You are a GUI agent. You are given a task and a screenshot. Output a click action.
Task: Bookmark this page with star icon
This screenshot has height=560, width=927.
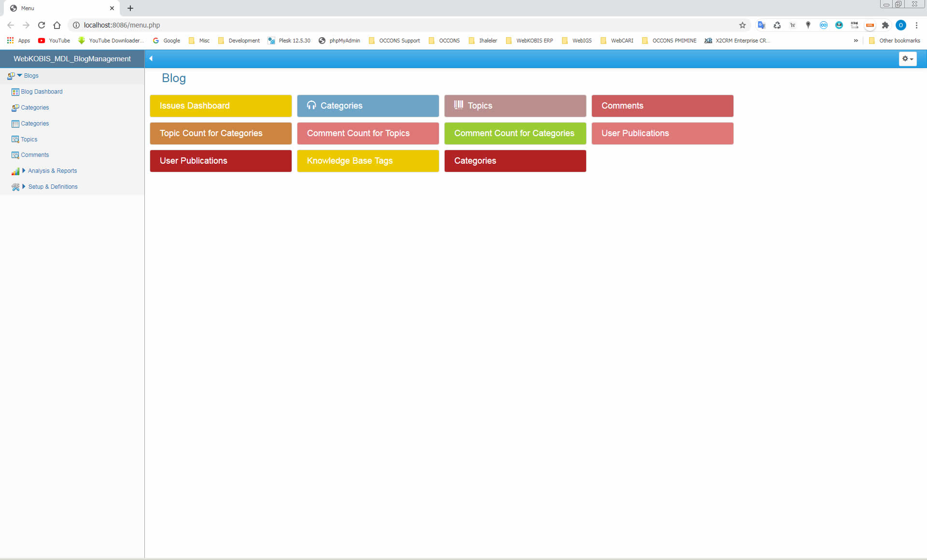pyautogui.click(x=743, y=25)
